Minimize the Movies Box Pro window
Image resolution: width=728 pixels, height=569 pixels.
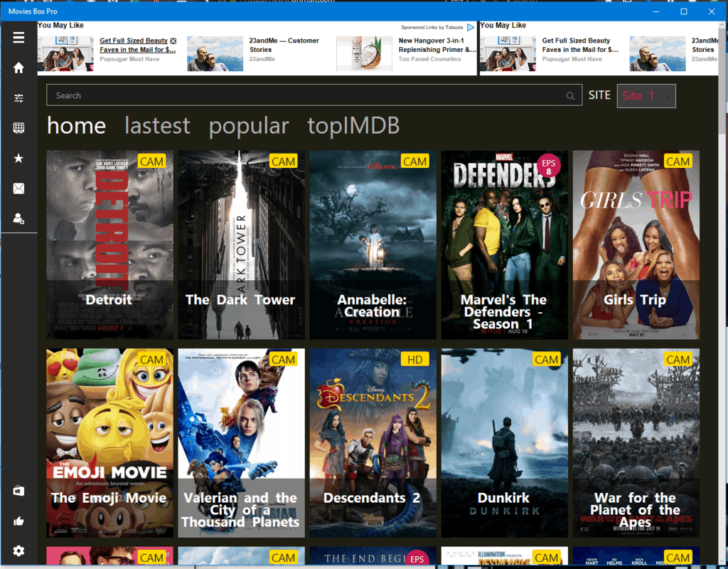656,11
